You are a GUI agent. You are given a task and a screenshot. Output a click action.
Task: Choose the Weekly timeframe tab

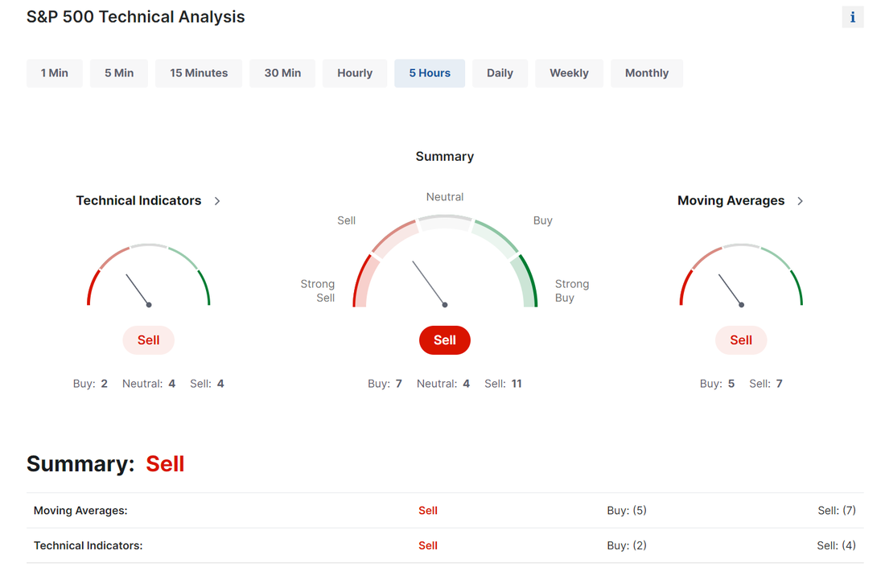(x=569, y=72)
